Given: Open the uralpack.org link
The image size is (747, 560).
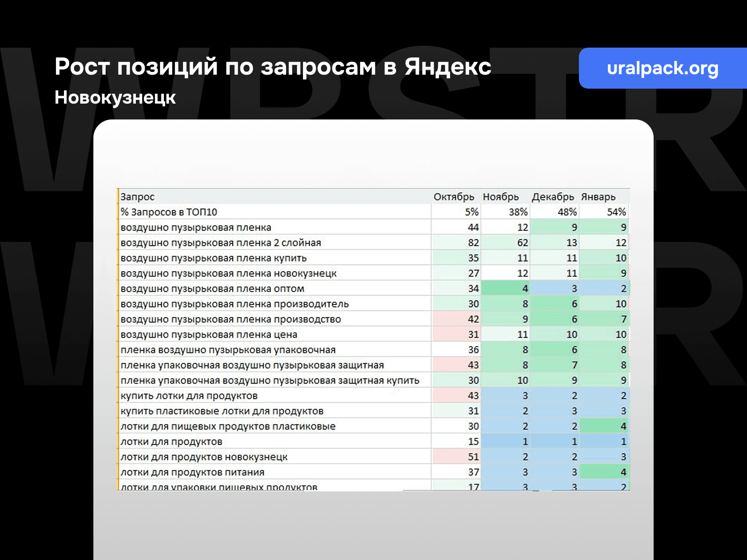Looking at the screenshot, I should 663,68.
